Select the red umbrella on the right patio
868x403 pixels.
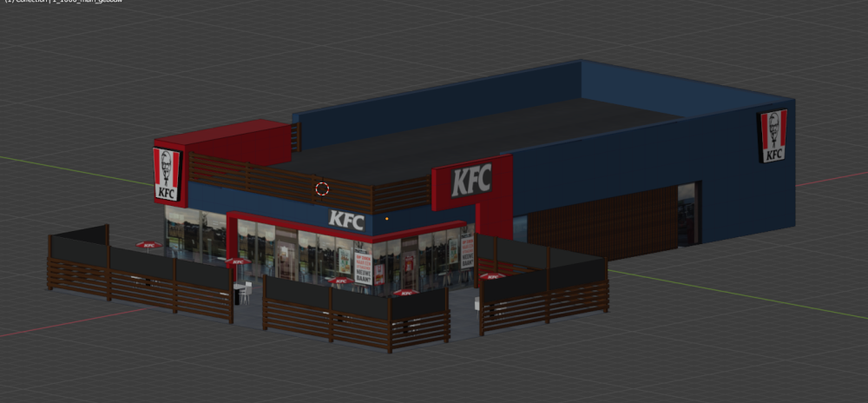(x=492, y=276)
